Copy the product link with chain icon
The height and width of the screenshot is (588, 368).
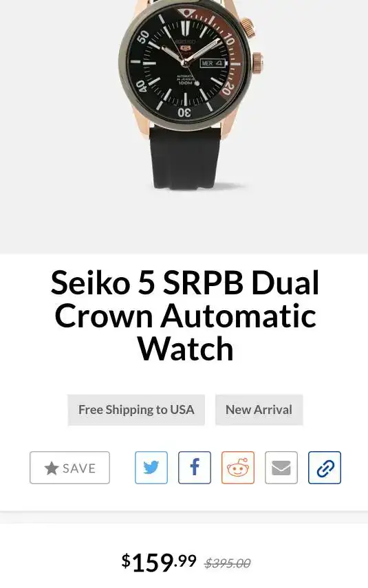coord(325,468)
